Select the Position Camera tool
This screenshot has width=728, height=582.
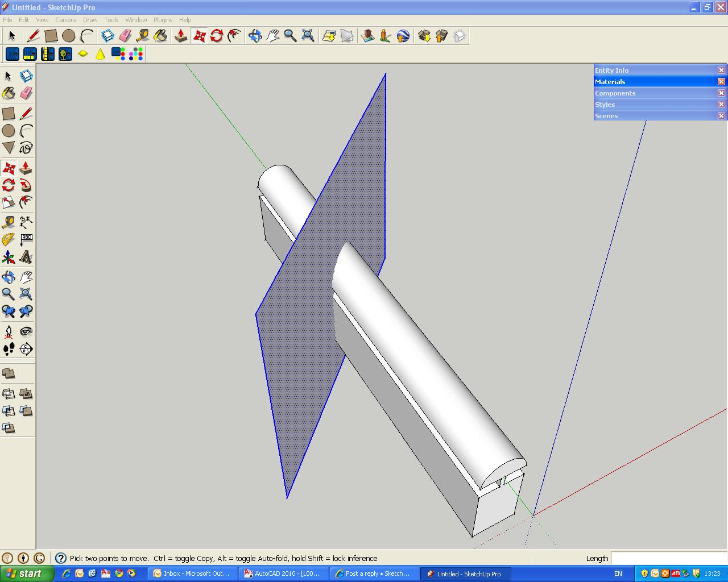click(x=9, y=332)
